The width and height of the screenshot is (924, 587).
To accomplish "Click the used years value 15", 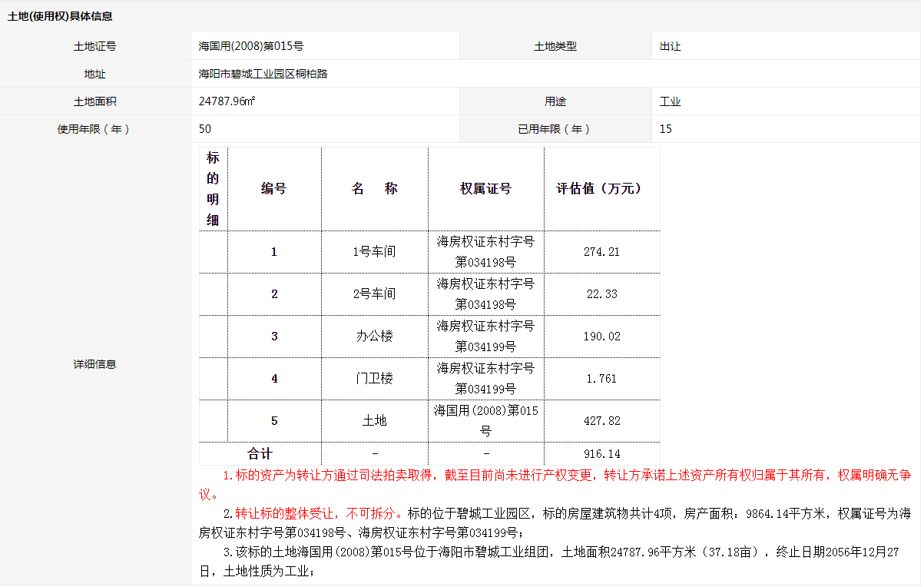I will coord(666,129).
